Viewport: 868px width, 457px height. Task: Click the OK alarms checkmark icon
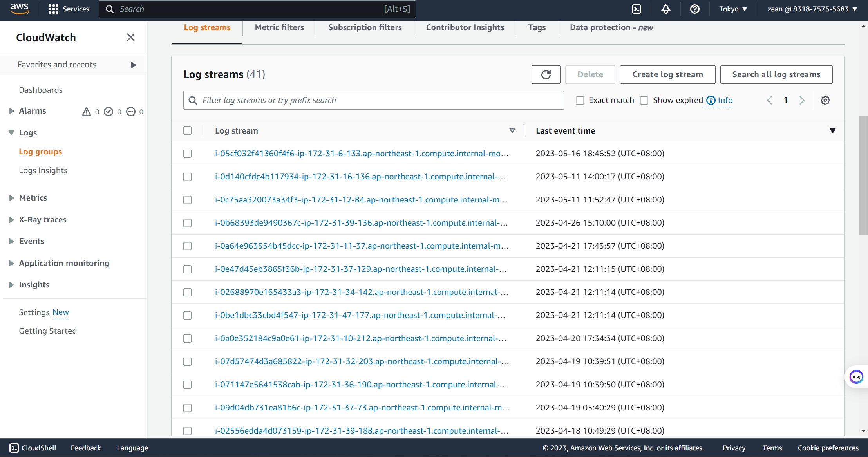coord(108,112)
